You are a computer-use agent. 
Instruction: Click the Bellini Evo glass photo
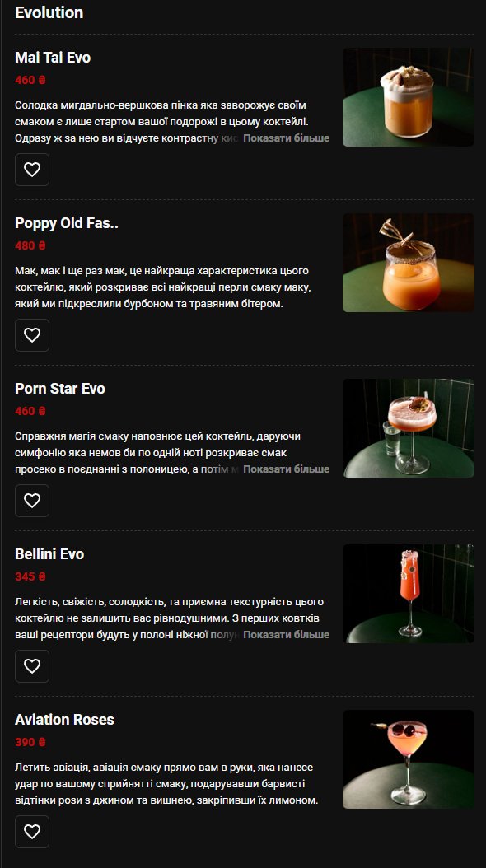[409, 594]
